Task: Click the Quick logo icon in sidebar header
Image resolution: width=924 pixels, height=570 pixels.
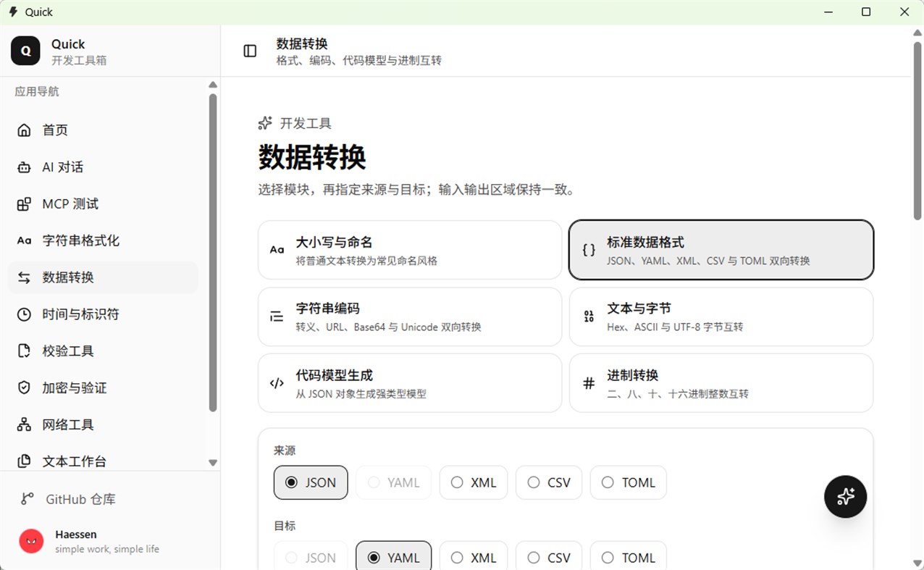Action: point(25,51)
